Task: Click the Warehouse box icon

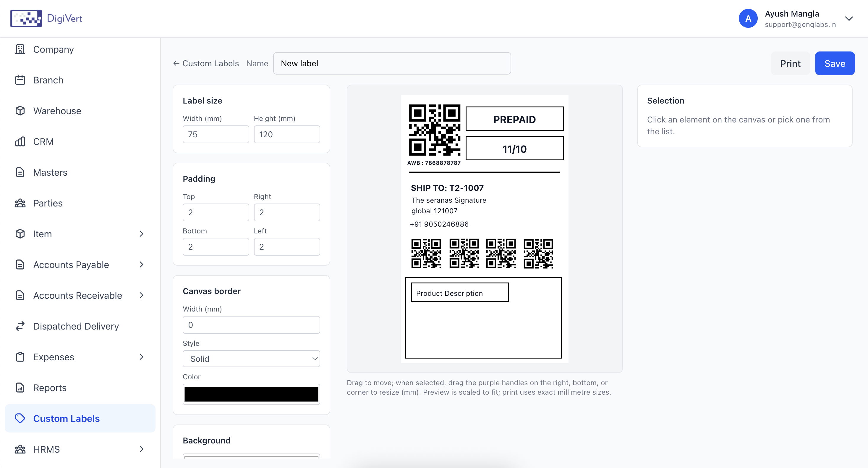Action: 20,111
